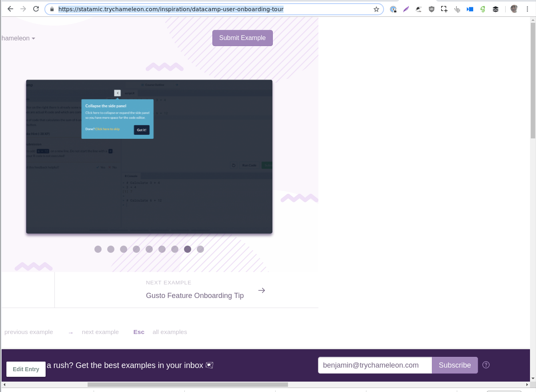This screenshot has width=536, height=392.
Task: Click the scroll up arrow at right edge
Action: tap(533, 20)
